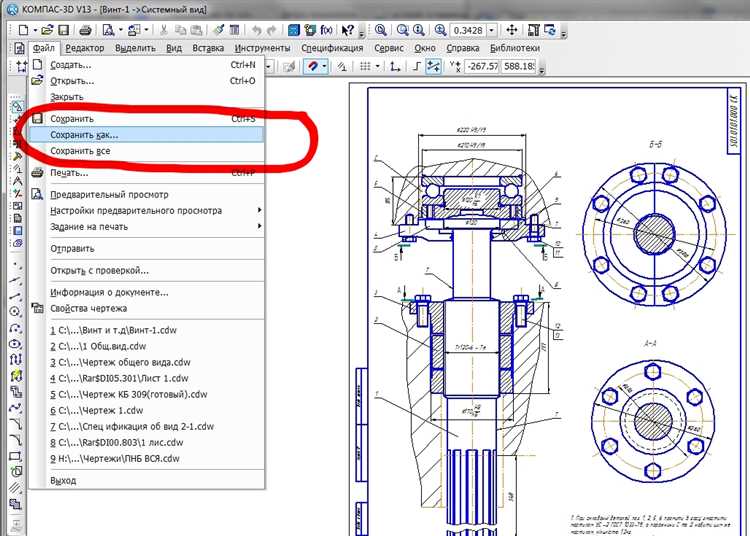Image resolution: width=750 pixels, height=536 pixels.
Task: Open recent file 'ПНБ ВСЯ.cdw'
Action: click(x=146, y=459)
